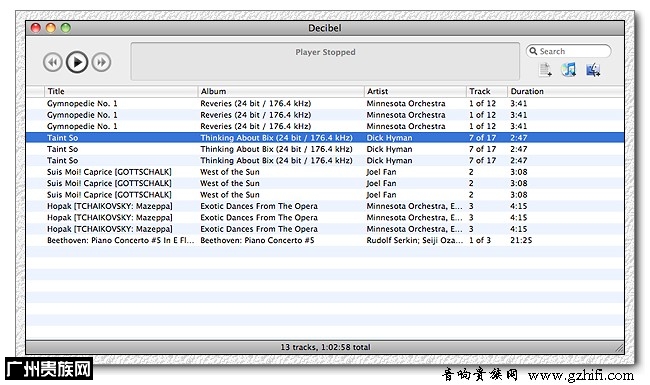Minimize Decibel with the yellow button
Image resolution: width=650 pixels, height=385 pixels.
click(51, 28)
